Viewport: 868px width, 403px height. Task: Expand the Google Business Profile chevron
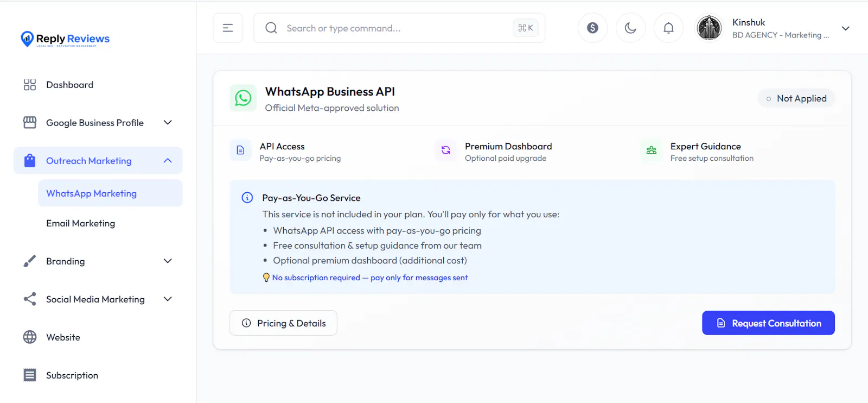pyautogui.click(x=168, y=123)
